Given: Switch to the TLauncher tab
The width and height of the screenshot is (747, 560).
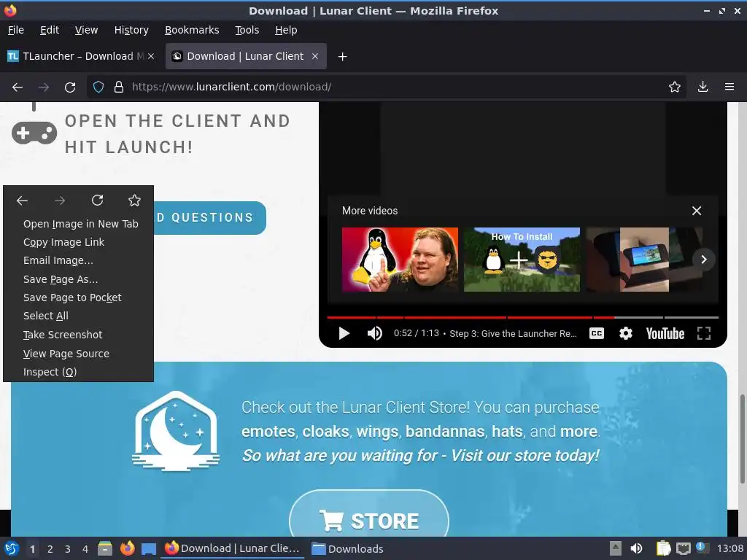Looking at the screenshot, I should pyautogui.click(x=81, y=56).
